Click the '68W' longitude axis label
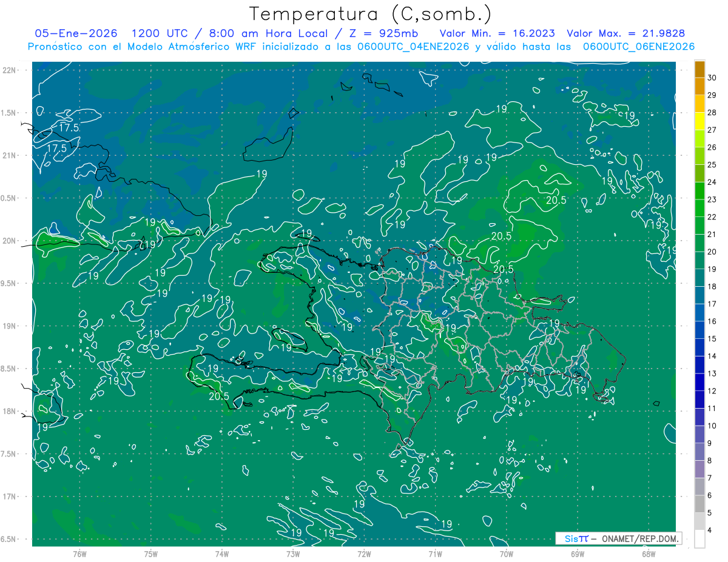This screenshot has height=562, width=728. pos(649,554)
